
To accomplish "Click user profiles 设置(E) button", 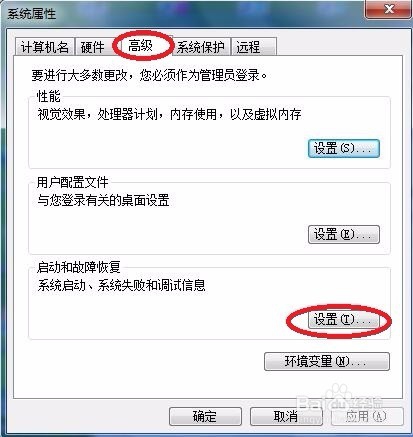I will [x=344, y=234].
